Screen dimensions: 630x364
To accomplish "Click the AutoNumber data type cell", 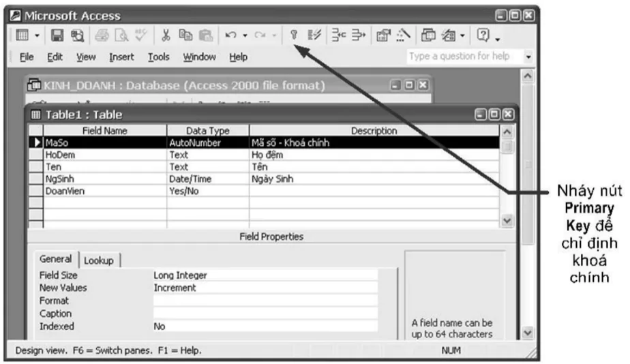I will click(208, 142).
